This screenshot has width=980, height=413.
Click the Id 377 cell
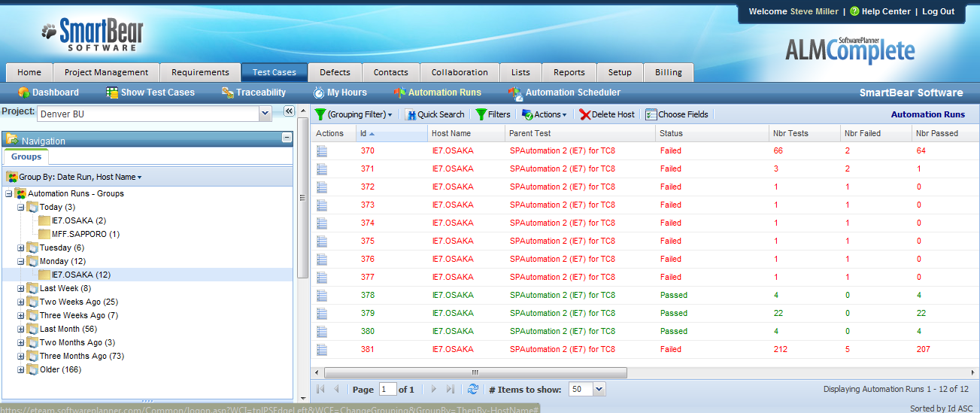[x=367, y=277]
